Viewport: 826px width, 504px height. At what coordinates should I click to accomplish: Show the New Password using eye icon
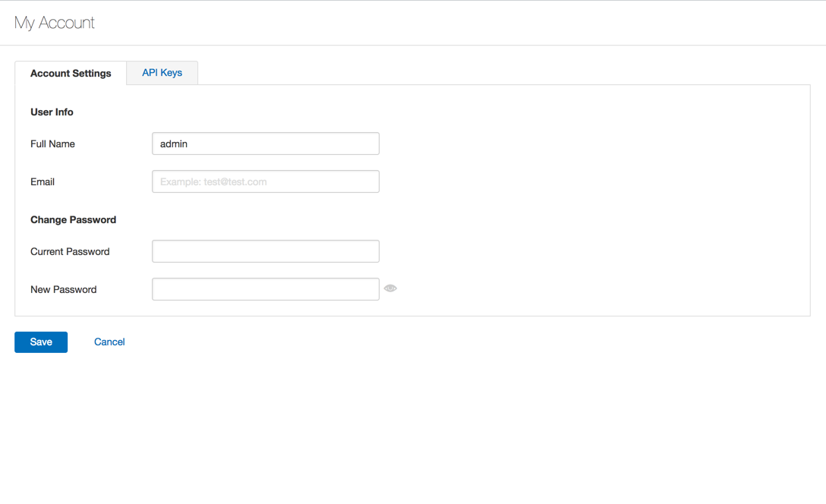tap(390, 288)
